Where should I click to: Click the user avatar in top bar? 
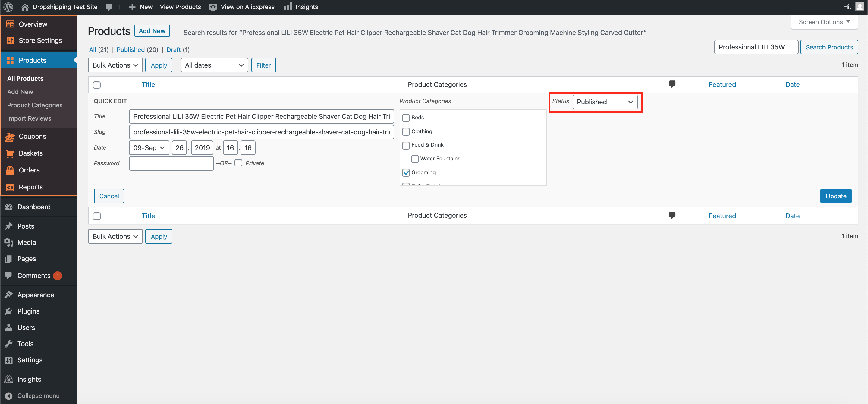(x=860, y=6)
